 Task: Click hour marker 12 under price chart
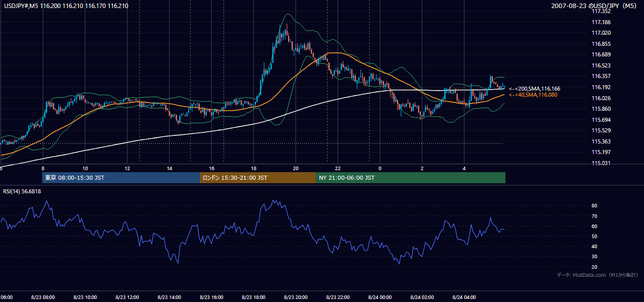[127, 169]
